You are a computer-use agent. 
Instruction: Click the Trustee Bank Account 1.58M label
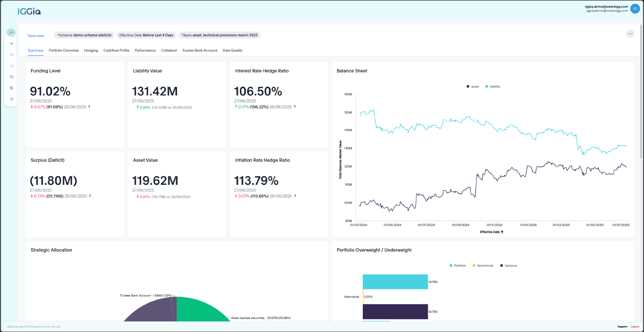(145, 295)
